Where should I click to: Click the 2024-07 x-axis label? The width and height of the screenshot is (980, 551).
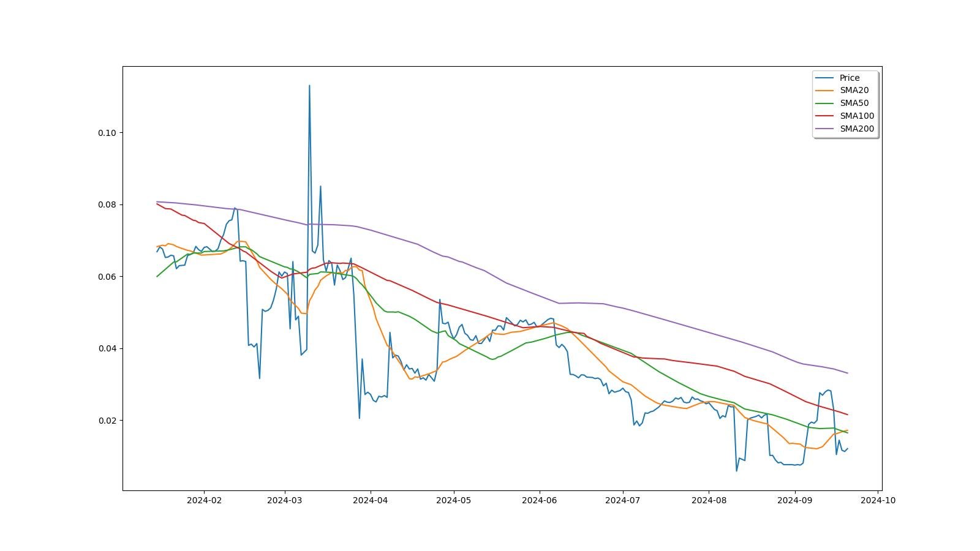623,500
